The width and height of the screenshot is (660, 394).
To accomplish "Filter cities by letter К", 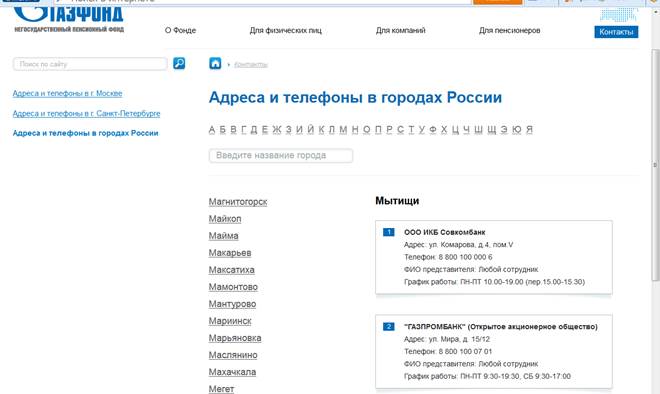I will (x=322, y=130).
